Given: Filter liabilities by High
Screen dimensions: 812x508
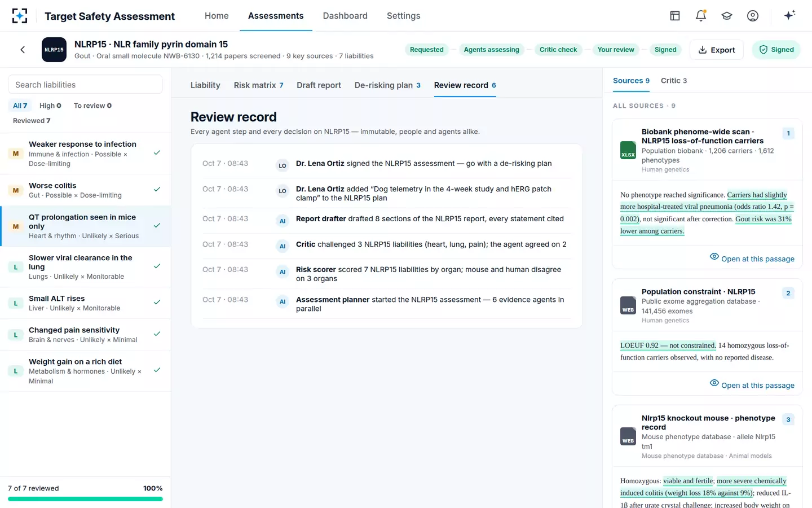Looking at the screenshot, I should (50, 106).
